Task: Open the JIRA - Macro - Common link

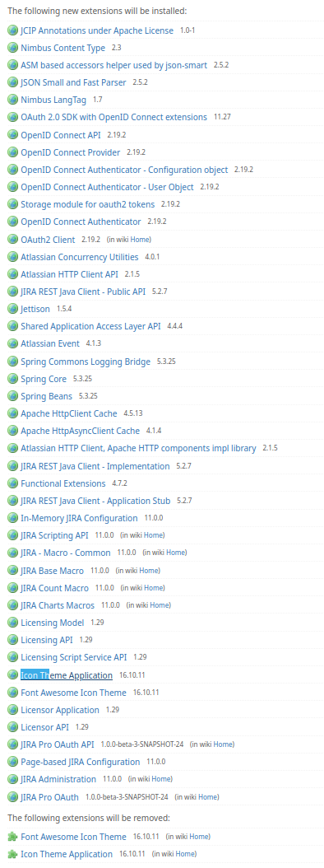Action: 65,553
